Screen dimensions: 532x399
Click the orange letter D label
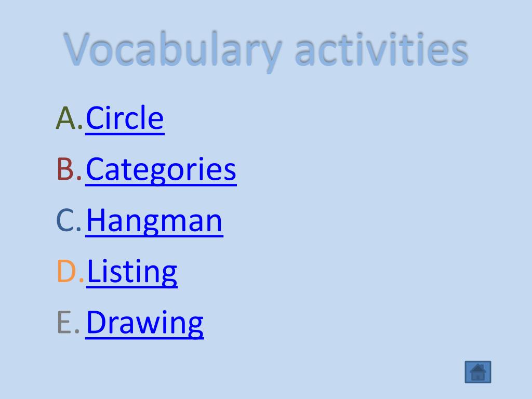[70, 271]
